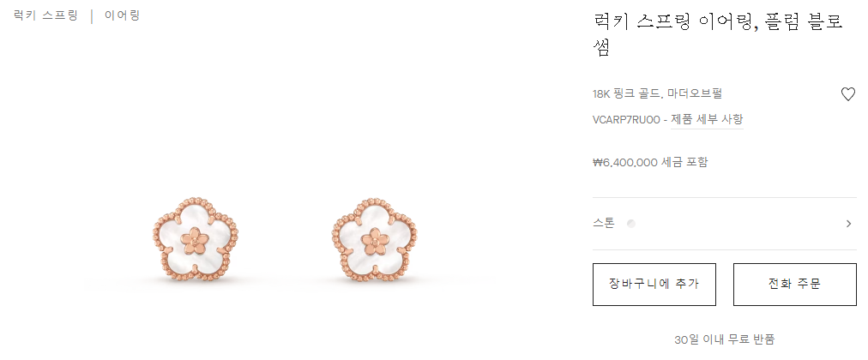Select the mother-of-pearl stone swatch
This screenshot has width=868, height=360.
631,224
